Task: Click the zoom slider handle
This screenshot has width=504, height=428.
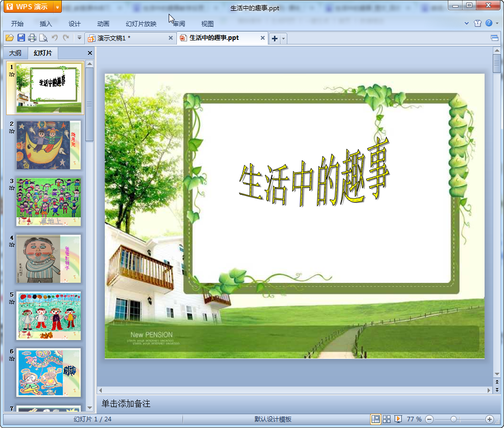Action: click(x=453, y=419)
